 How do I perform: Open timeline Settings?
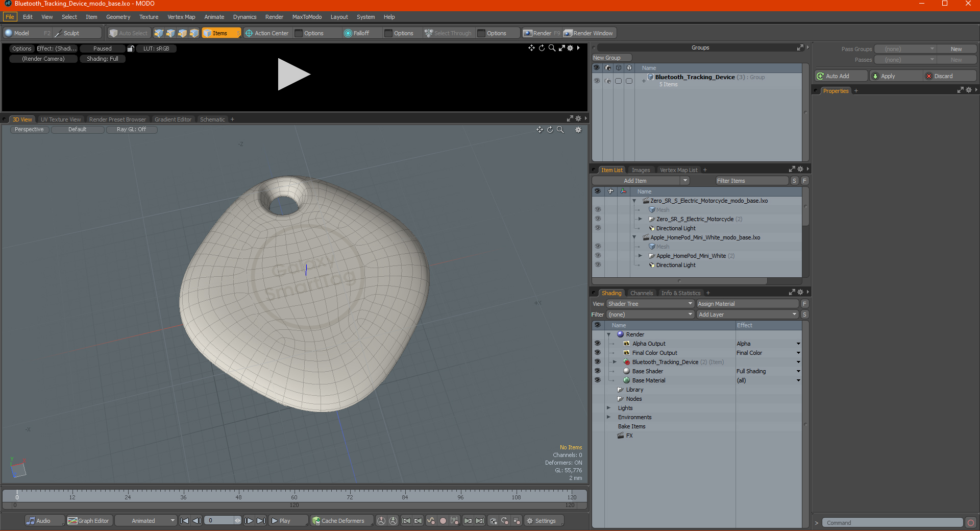coord(545,521)
